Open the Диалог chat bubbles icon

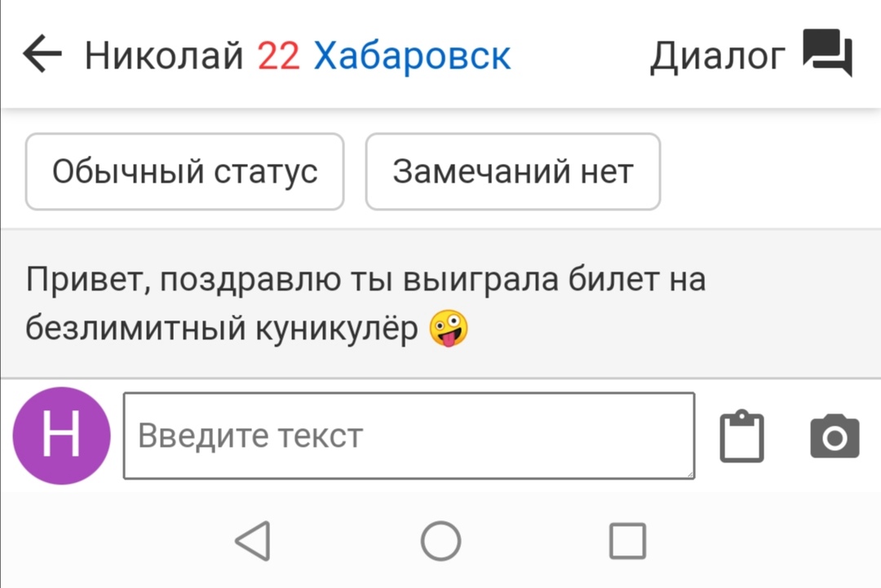click(827, 52)
